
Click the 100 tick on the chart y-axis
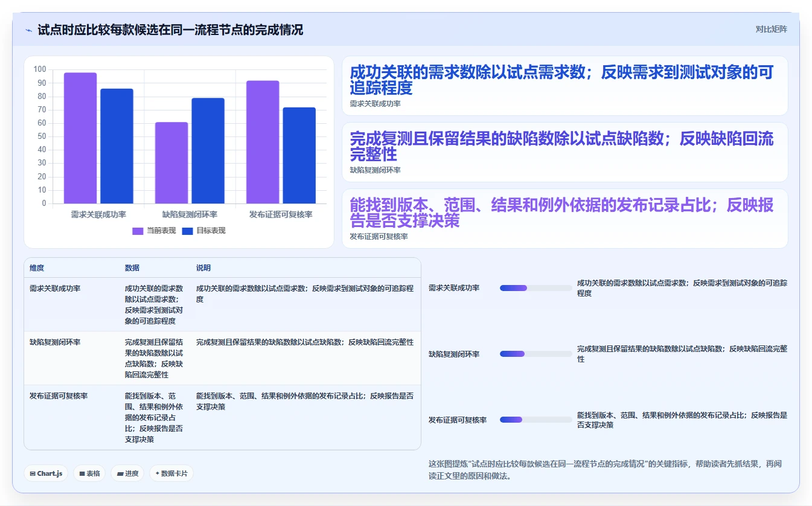point(40,69)
